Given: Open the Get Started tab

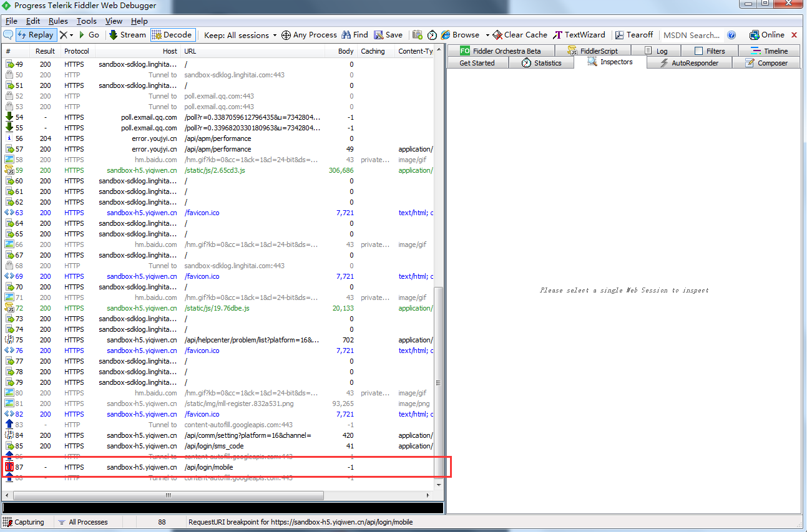Looking at the screenshot, I should (x=477, y=63).
